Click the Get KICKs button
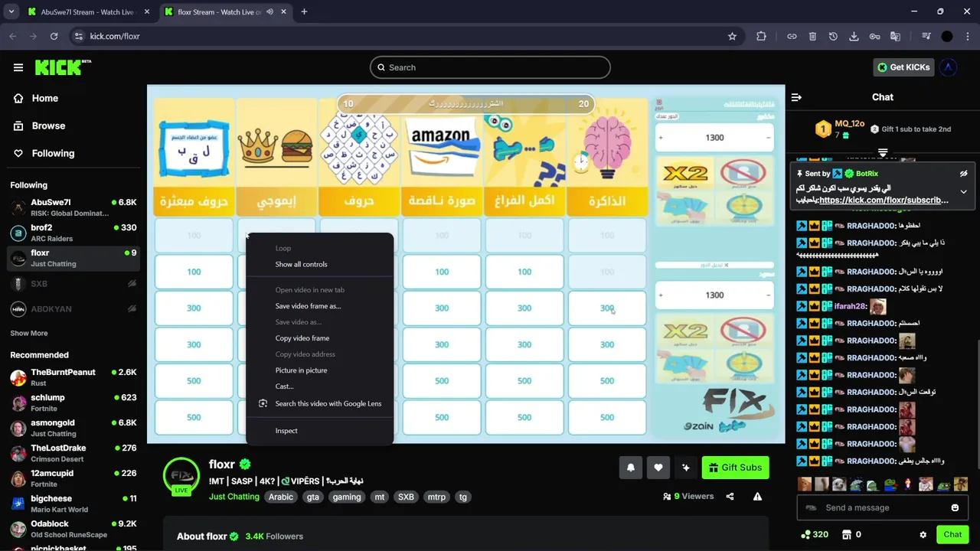The image size is (980, 551). click(903, 67)
